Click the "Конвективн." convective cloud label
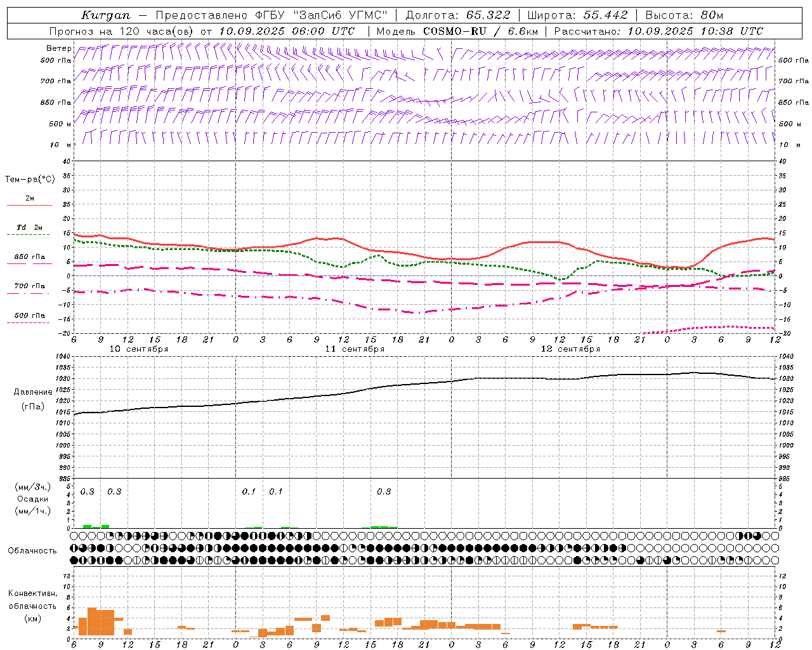Screen dimensions: 812x650 tap(32, 594)
